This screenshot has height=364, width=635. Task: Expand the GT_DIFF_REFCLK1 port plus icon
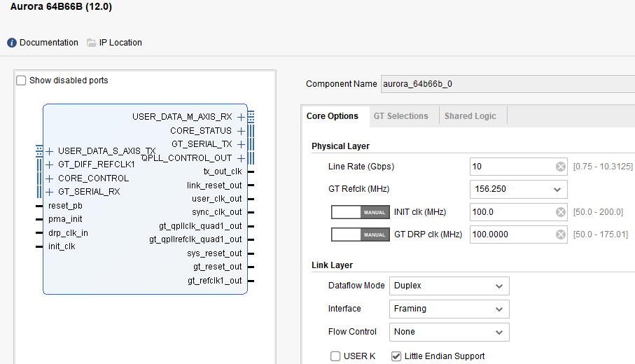(x=50, y=164)
